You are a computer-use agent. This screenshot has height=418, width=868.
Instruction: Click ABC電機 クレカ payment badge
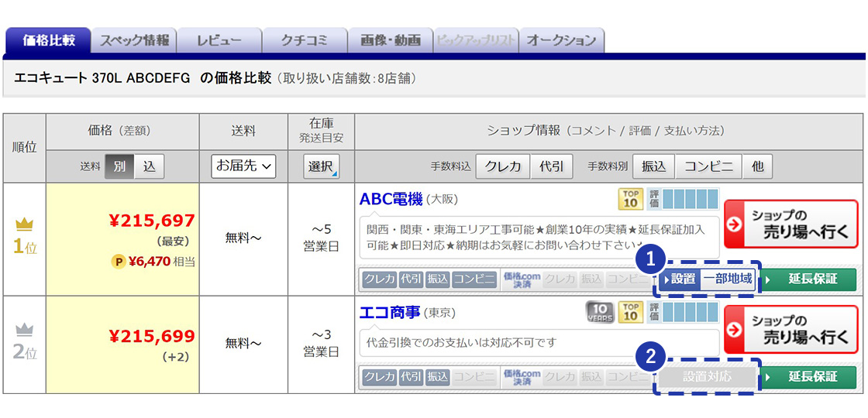tap(380, 279)
